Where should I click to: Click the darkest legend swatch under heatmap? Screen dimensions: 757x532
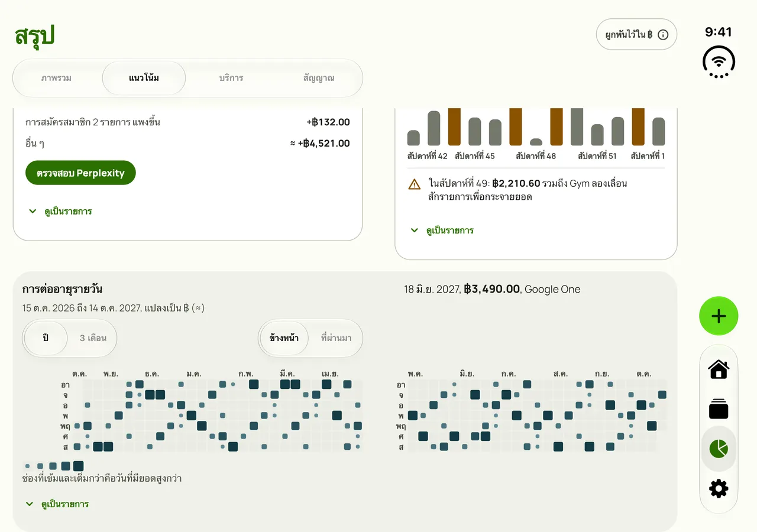[x=78, y=466]
